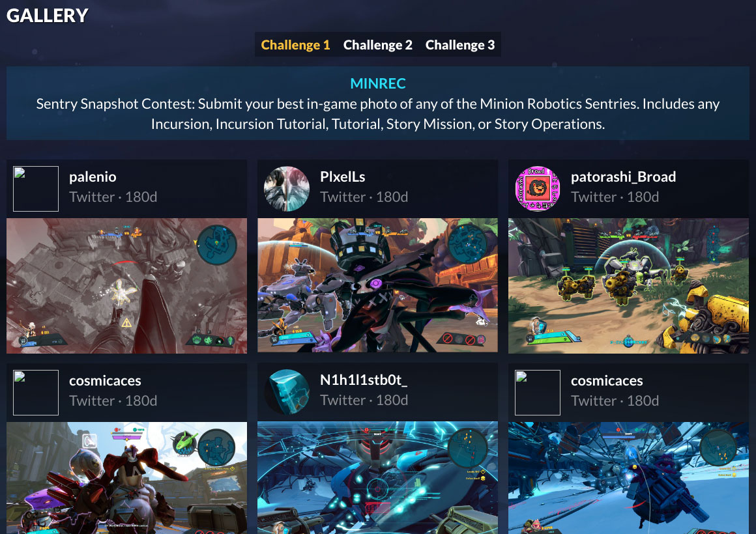Screen dimensions: 756x534
Task: Select the active Challenge 1 tab
Action: tap(295, 45)
